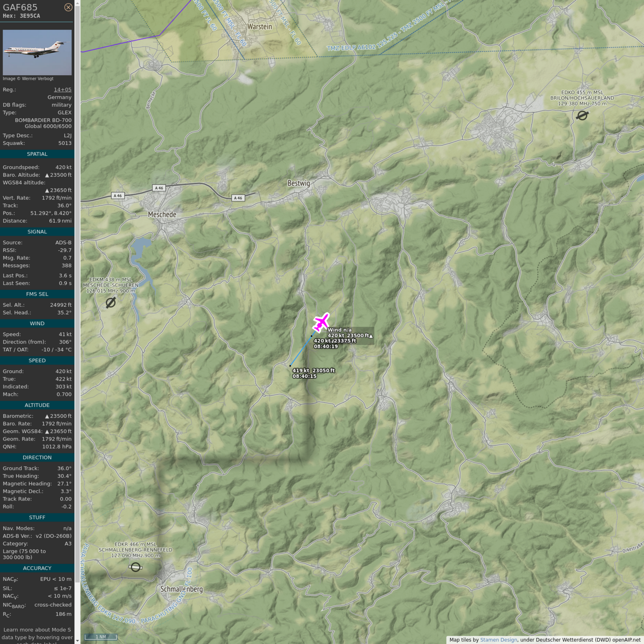Click the ACCURACY section header
644x644 pixels.
tap(37, 568)
